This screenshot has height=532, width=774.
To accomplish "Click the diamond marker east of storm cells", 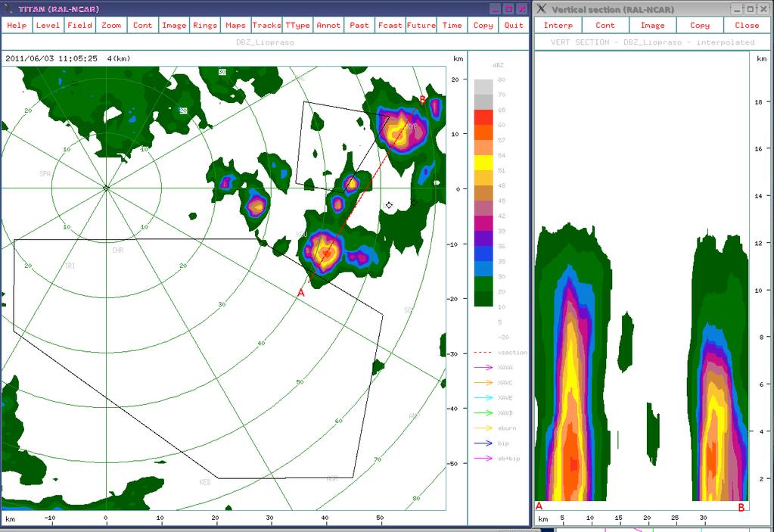I will (389, 205).
